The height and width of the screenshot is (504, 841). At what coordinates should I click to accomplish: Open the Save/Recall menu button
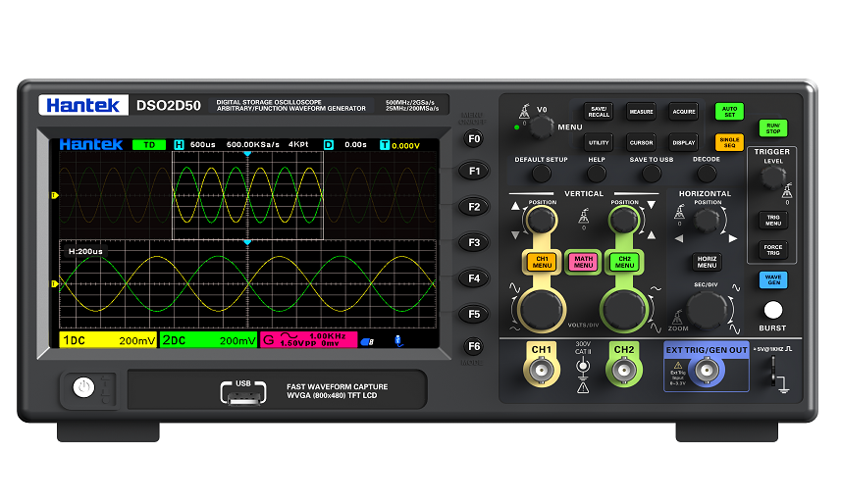[599, 112]
